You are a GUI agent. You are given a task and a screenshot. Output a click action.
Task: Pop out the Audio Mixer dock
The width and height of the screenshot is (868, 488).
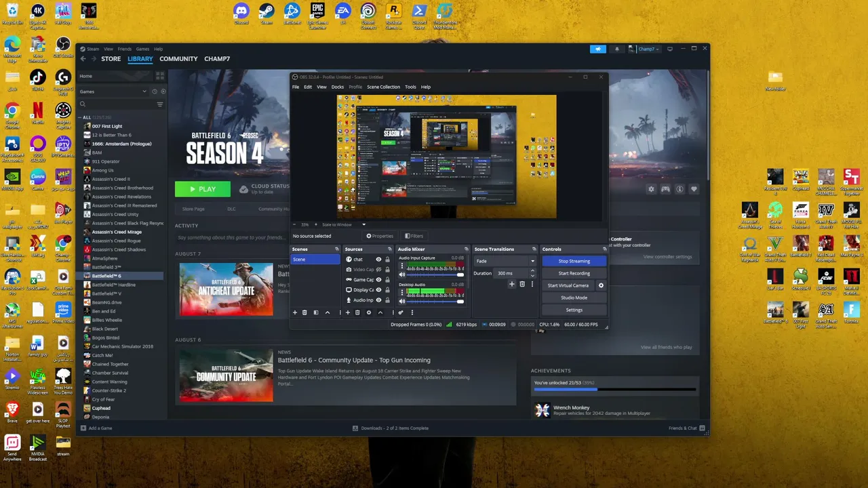pyautogui.click(x=467, y=249)
